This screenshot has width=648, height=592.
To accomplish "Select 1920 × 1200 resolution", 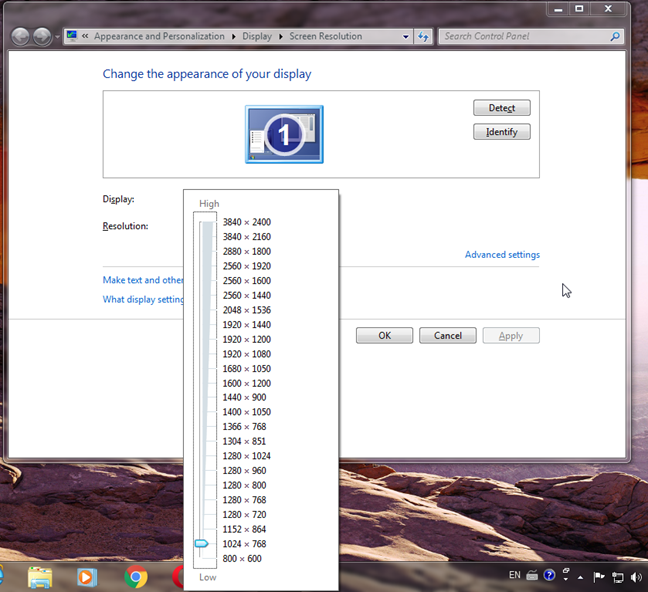I will coord(247,339).
